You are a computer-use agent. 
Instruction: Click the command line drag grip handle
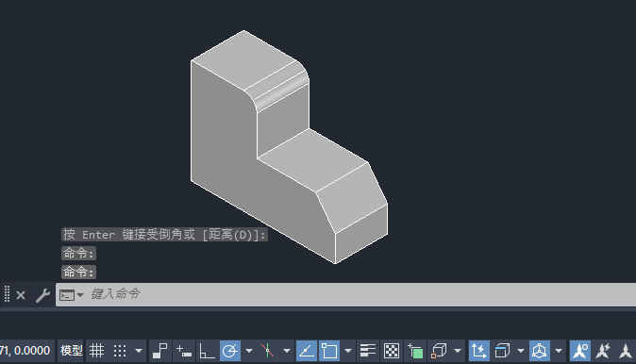point(7,294)
